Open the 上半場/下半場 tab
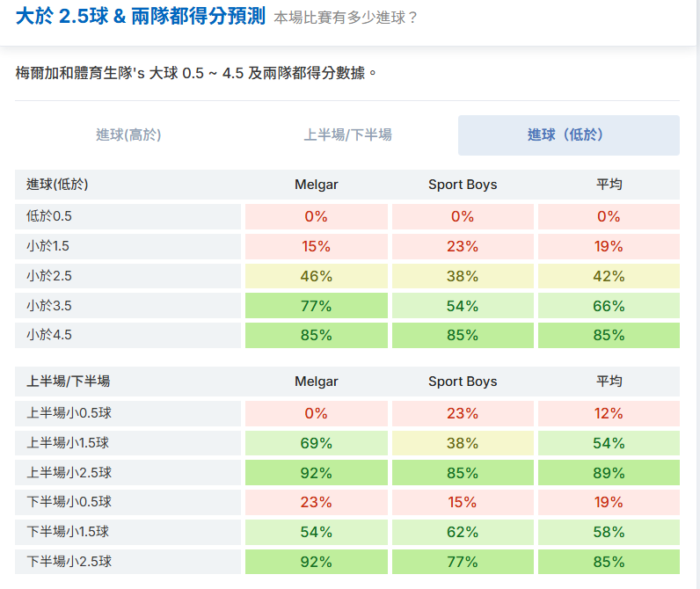The height and width of the screenshot is (589, 700). pyautogui.click(x=347, y=135)
